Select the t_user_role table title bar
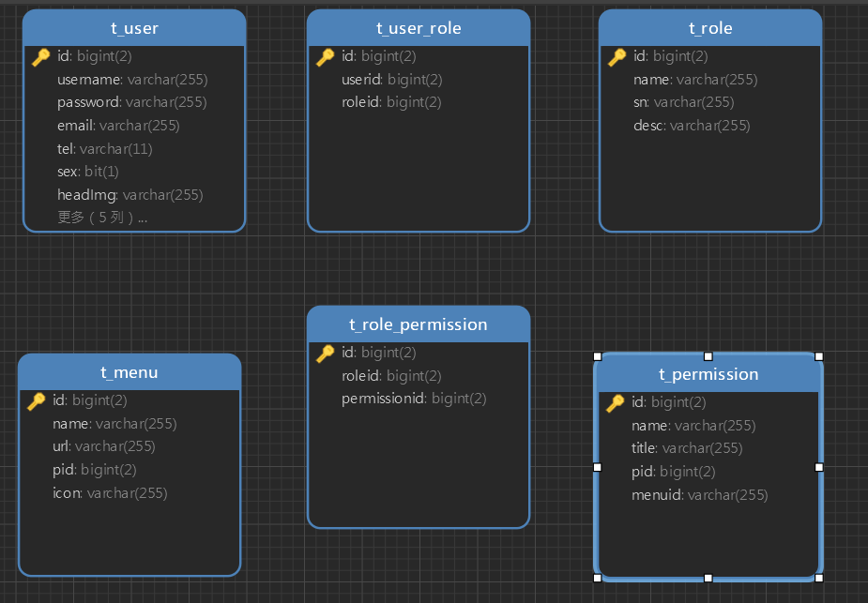Image resolution: width=868 pixels, height=603 pixels. (419, 28)
